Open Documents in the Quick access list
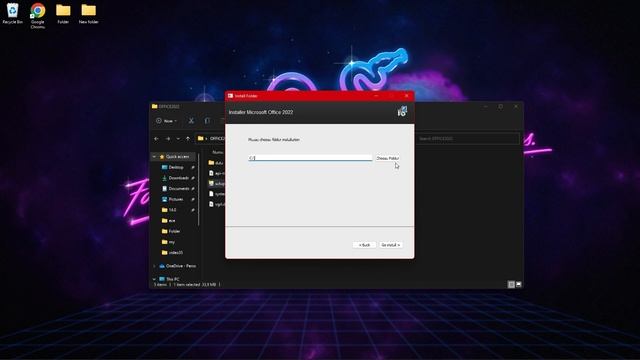The image size is (640, 360). tap(176, 189)
